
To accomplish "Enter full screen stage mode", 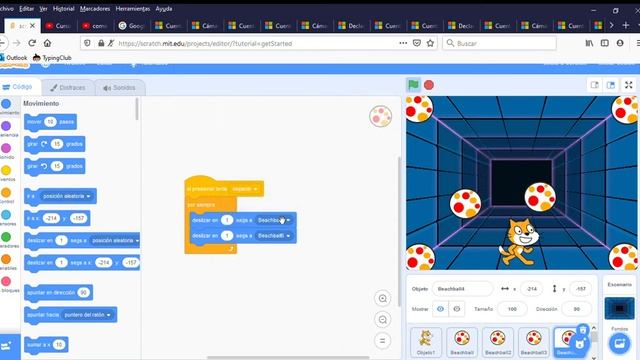I will point(629,85).
